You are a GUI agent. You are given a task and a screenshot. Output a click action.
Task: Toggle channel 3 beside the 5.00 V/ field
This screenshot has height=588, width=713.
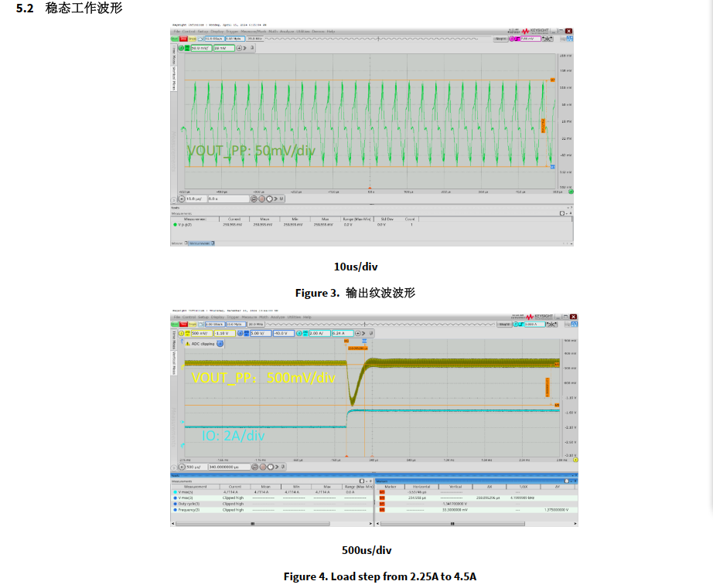(x=240, y=334)
